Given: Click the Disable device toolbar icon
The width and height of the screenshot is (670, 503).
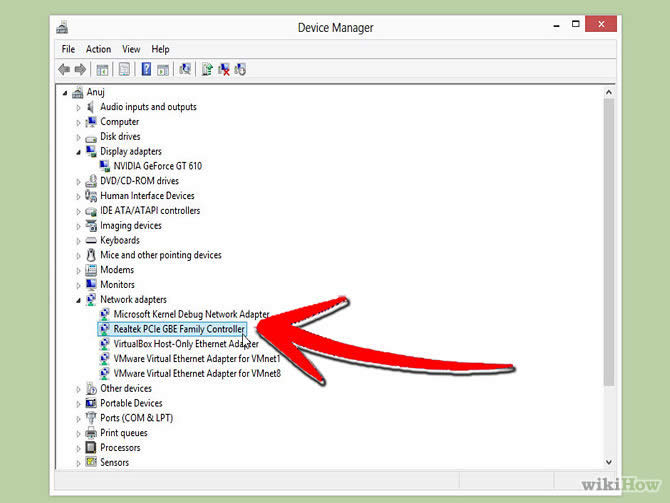Looking at the screenshot, I should (241, 69).
